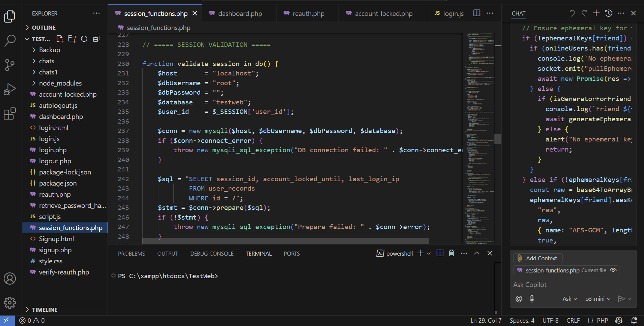Screen dimensions: 644x326
Task: Kill the terminal with trash icon
Action: (x=452, y=253)
